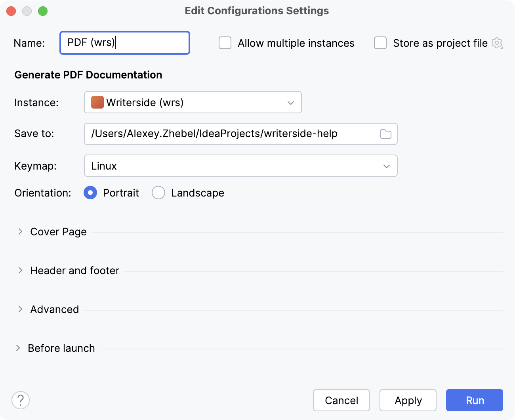Viewport: 515px width, 420px height.
Task: Click the arrow icon next to Before launch
Action: coord(17,348)
